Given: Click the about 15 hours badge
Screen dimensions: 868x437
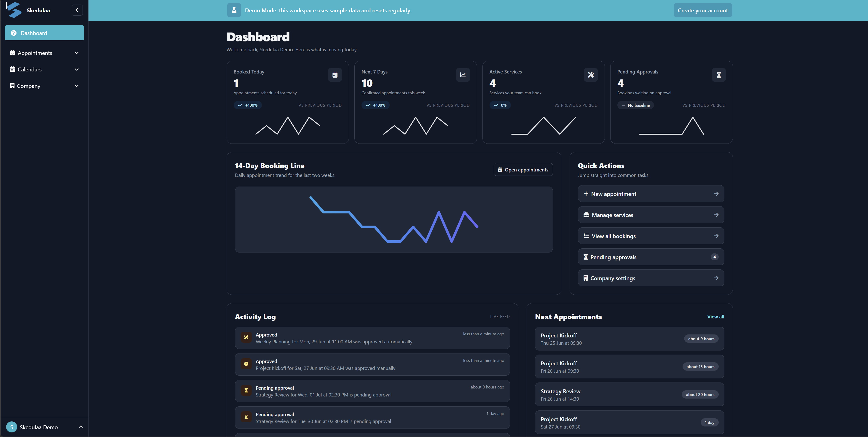Looking at the screenshot, I should pos(700,366).
